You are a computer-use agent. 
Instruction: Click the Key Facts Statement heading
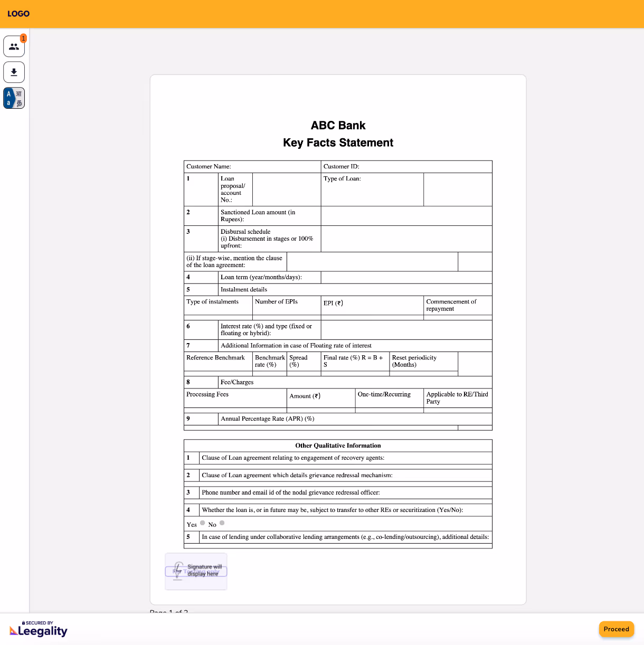(338, 143)
